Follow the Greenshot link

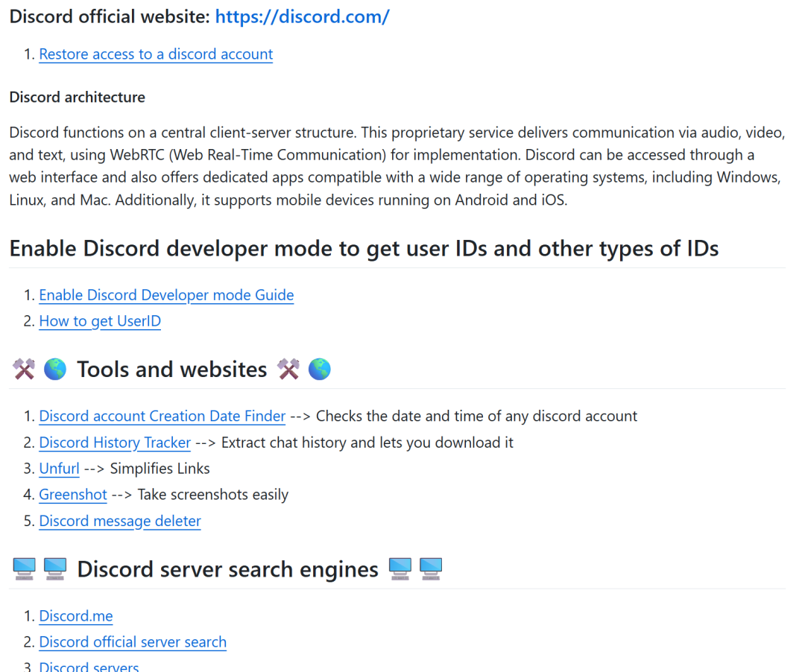[x=73, y=495]
